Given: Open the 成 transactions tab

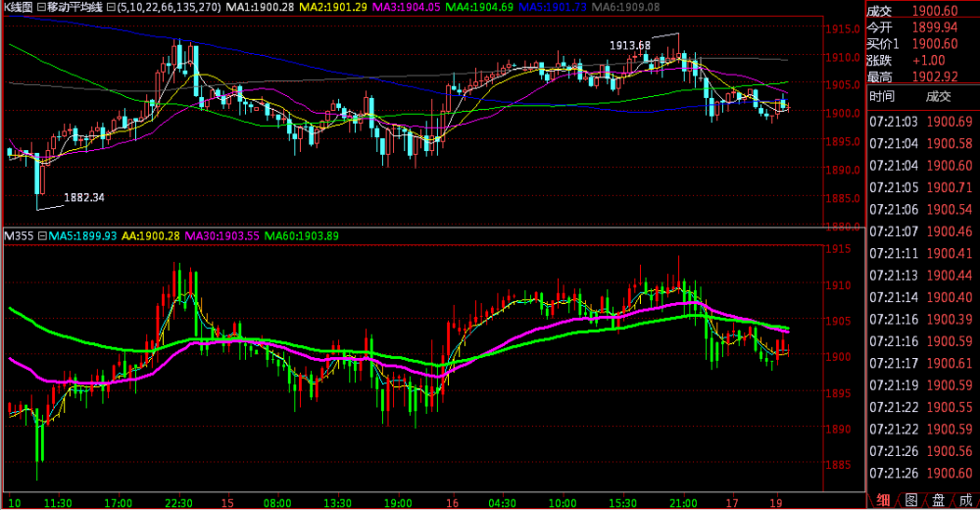Looking at the screenshot, I should [x=965, y=500].
